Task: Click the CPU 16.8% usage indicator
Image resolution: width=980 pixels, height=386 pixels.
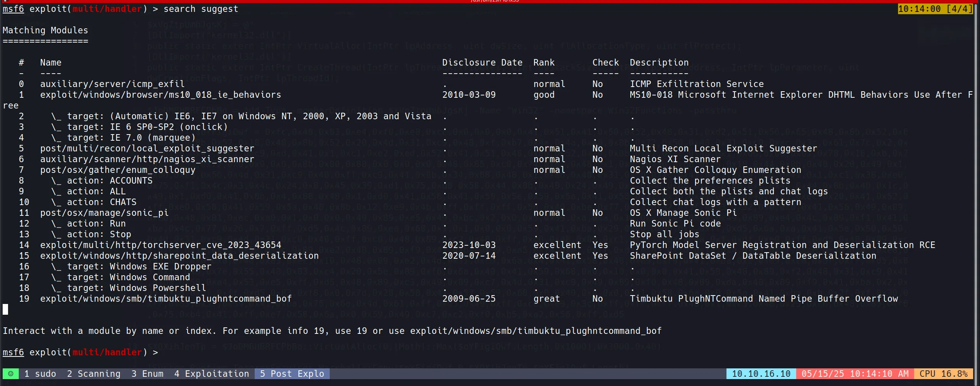Action: (x=943, y=374)
